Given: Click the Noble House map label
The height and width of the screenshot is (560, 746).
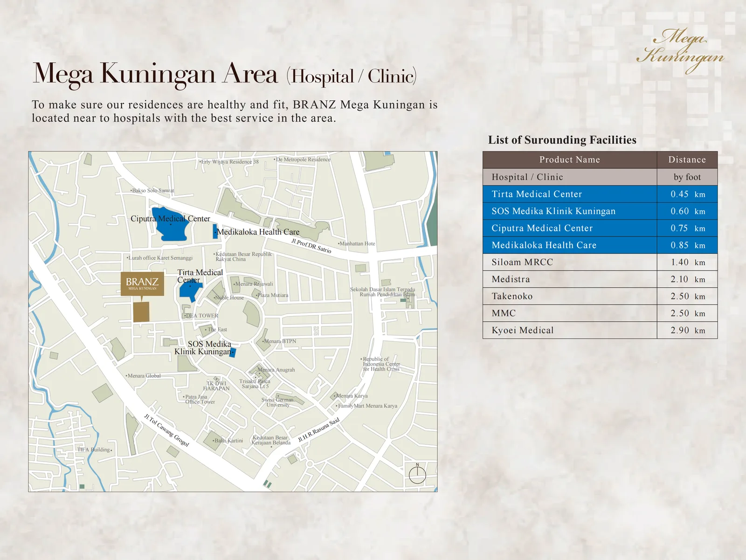Looking at the screenshot, I should tap(229, 297).
